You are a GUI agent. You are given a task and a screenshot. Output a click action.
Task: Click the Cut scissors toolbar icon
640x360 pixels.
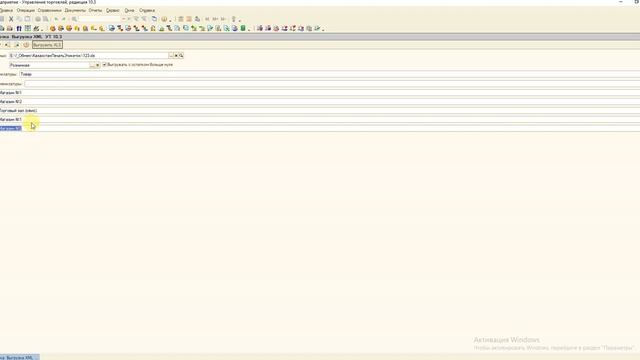coord(11,19)
